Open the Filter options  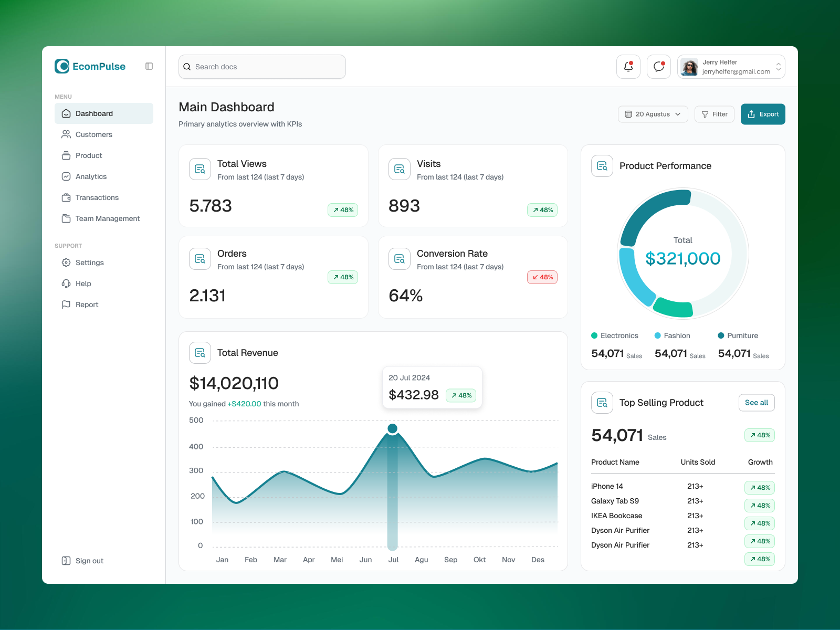714,114
